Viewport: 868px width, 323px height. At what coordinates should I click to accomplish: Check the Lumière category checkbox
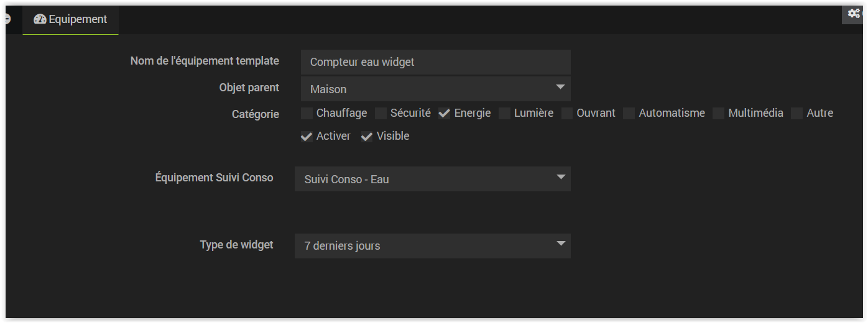(504, 113)
